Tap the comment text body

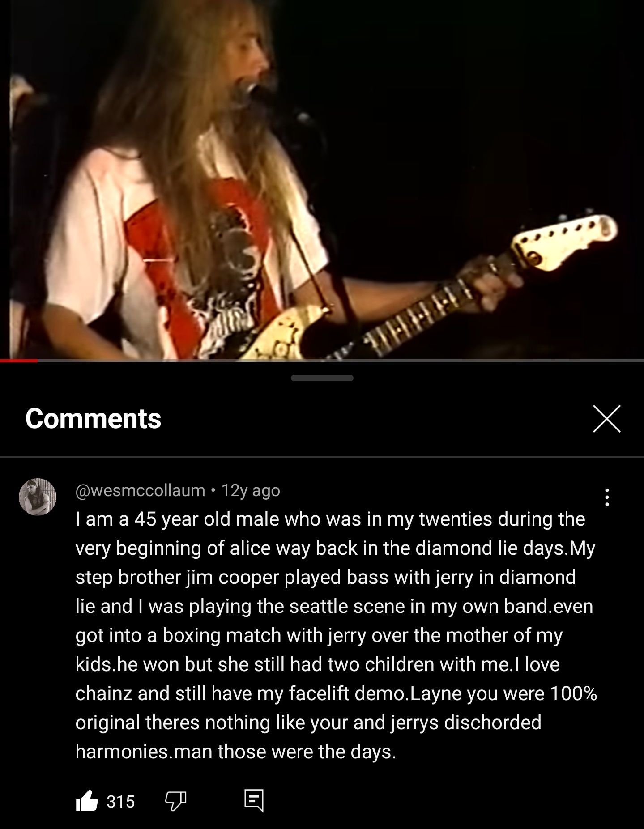[x=336, y=635]
